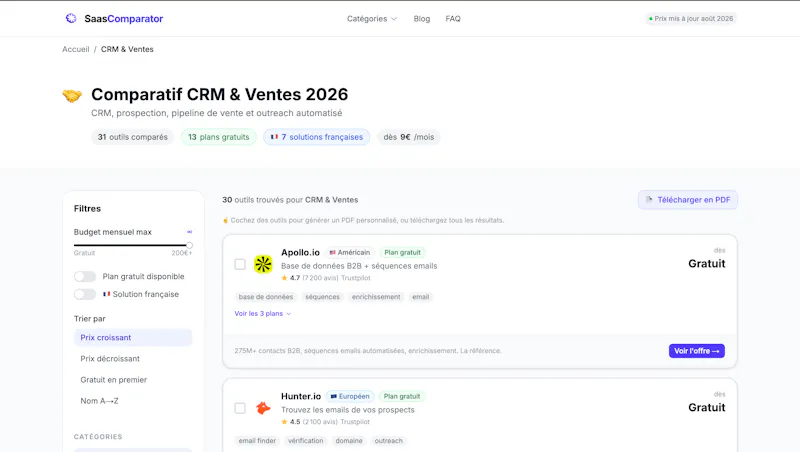Click the email finder tag
Viewport: 800px width, 452px height.
click(257, 441)
